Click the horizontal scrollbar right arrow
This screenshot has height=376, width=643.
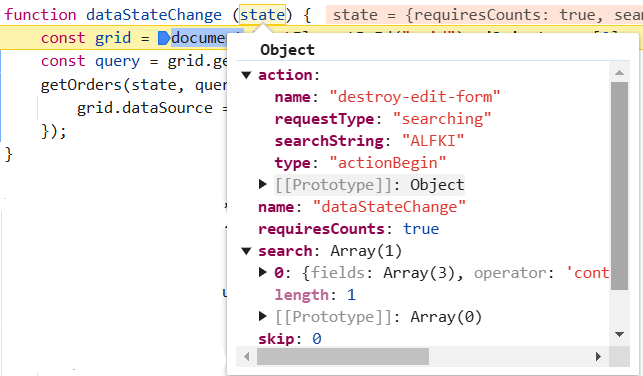click(598, 356)
